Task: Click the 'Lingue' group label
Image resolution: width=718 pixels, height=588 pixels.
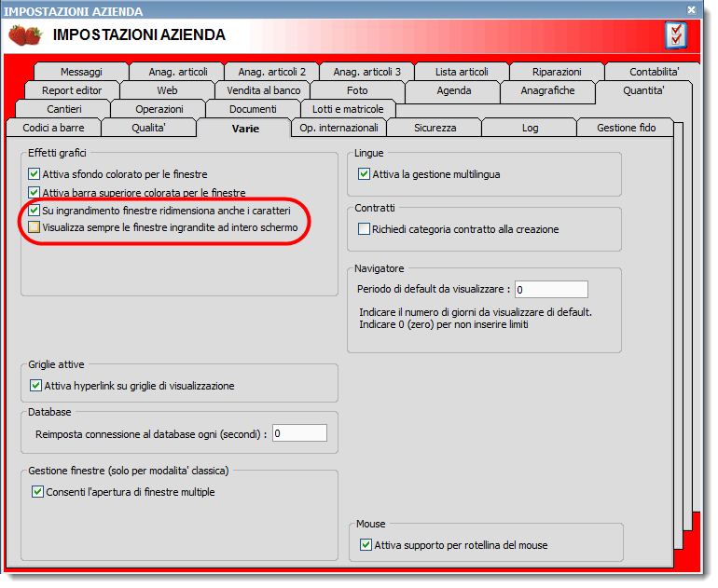Action: point(369,153)
